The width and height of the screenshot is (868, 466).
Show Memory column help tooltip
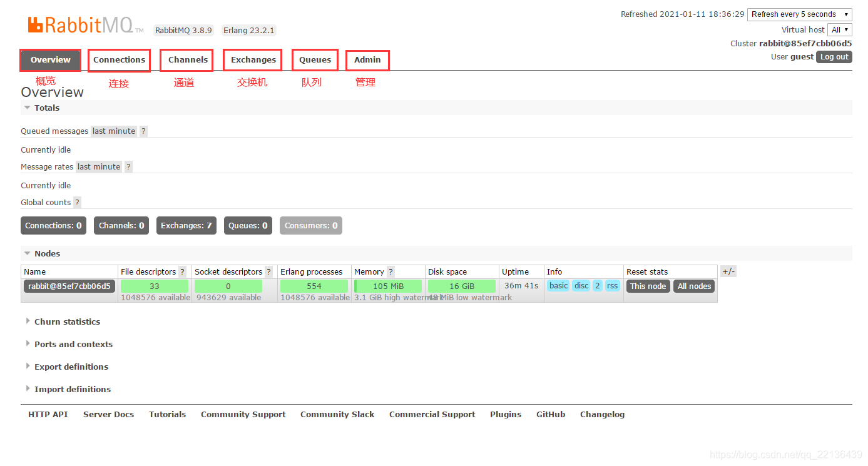click(391, 272)
